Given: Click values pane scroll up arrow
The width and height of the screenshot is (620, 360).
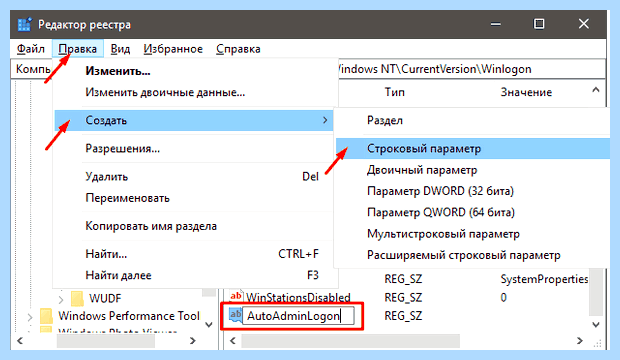Looking at the screenshot, I should pyautogui.click(x=595, y=91).
